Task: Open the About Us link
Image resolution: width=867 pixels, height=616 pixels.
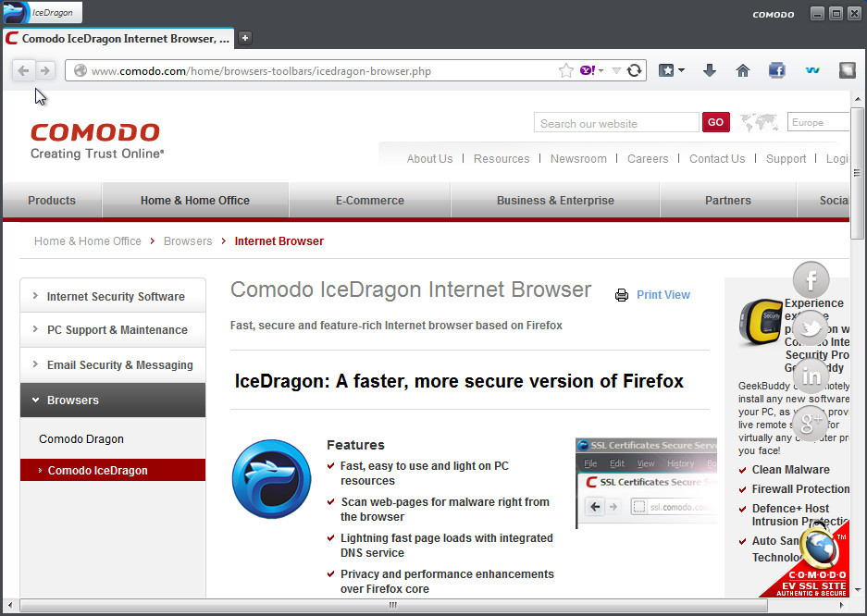Action: click(x=429, y=158)
